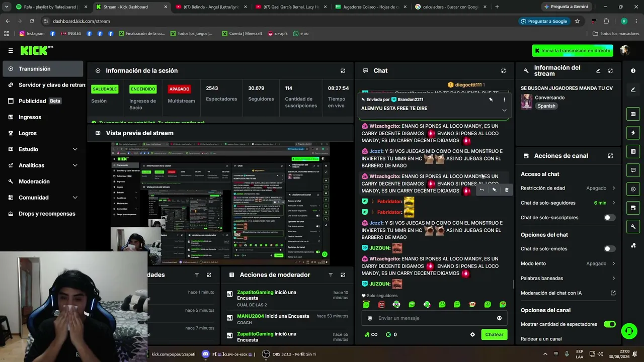The height and width of the screenshot is (362, 644).
Task: Unpin the pinned message from Brandon2211
Action: [491, 100]
